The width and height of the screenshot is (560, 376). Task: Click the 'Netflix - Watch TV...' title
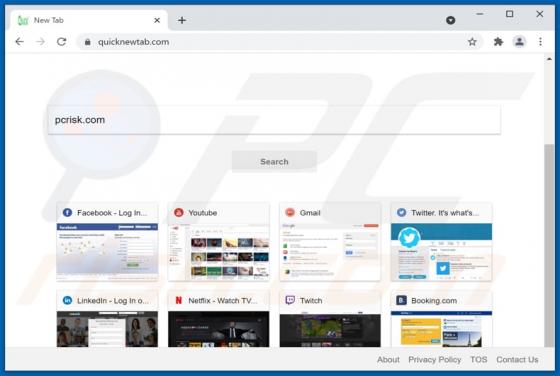click(222, 301)
